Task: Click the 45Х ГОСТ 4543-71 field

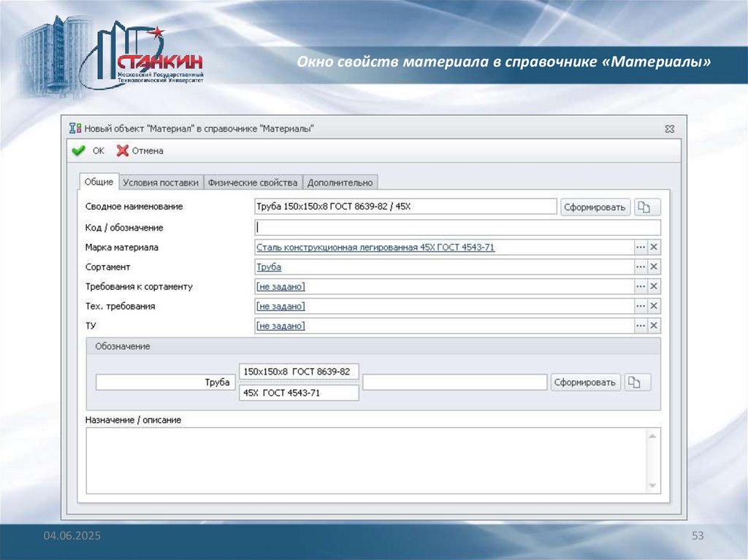Action: pyautogui.click(x=299, y=393)
